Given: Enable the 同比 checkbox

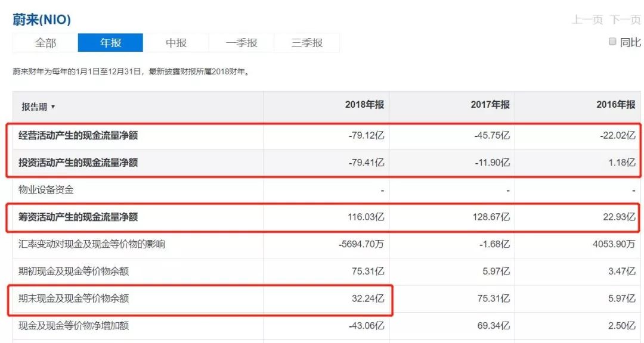Looking at the screenshot, I should 612,42.
